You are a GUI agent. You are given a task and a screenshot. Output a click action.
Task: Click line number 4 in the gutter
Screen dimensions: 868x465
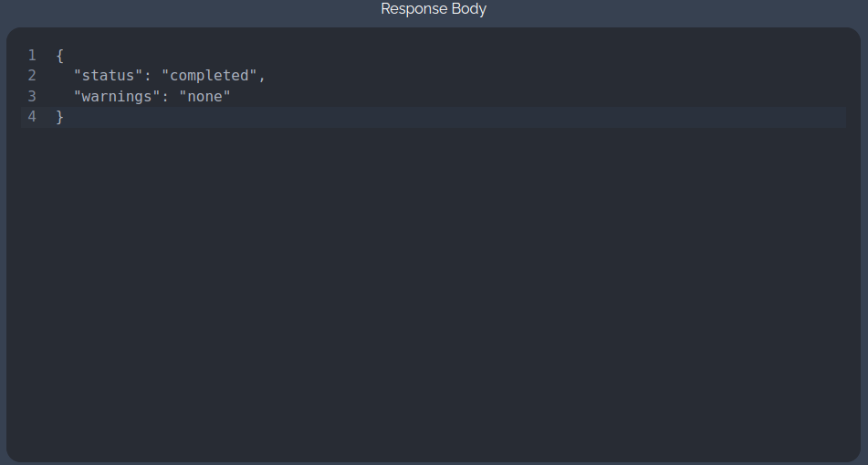click(x=32, y=117)
